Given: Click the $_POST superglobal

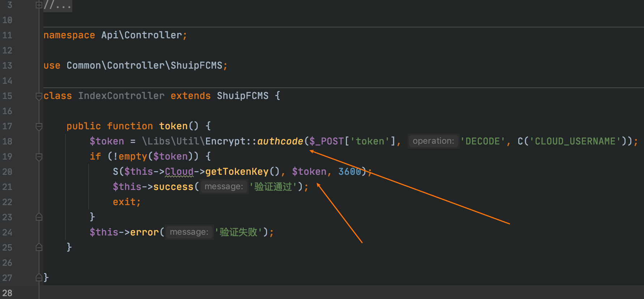Looking at the screenshot, I should [x=326, y=141].
